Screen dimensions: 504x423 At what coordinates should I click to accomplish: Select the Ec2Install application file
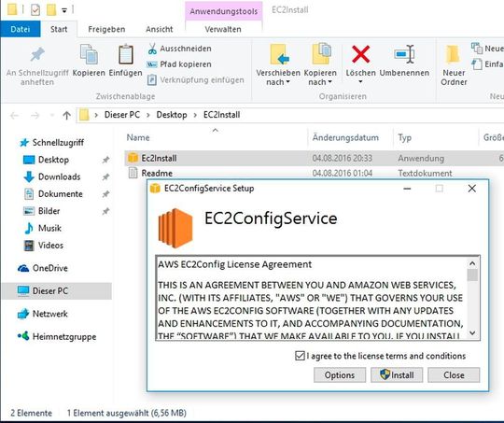159,158
